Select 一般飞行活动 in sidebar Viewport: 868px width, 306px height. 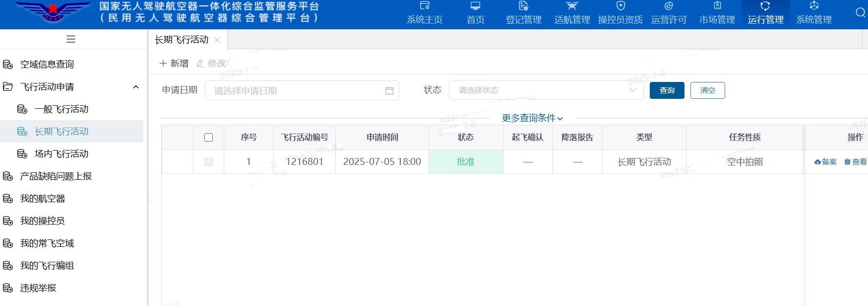tap(62, 109)
